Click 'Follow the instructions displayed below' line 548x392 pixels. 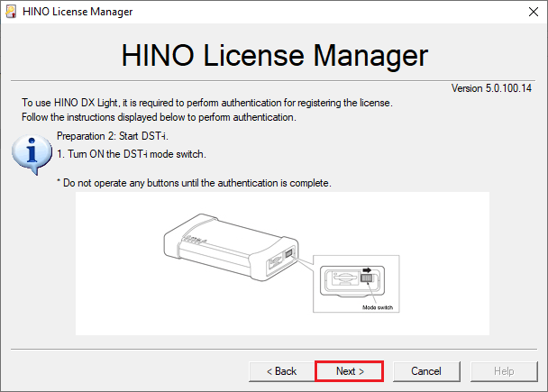pyautogui.click(x=159, y=117)
